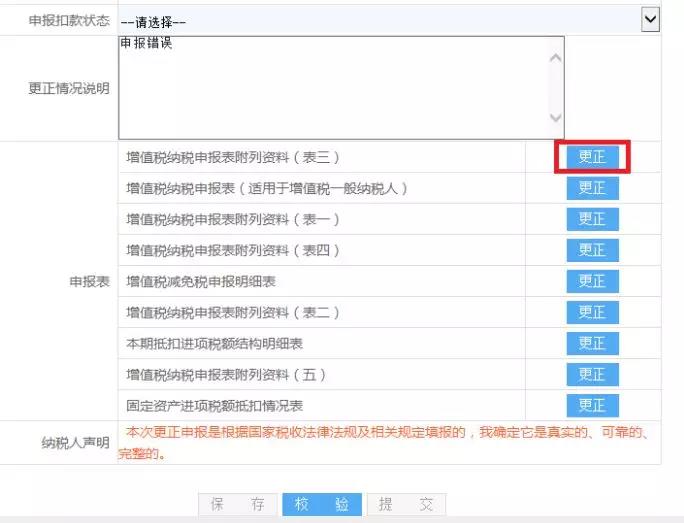Select text 增值税纳税申报表附列资料（表二）
684x523 pixels.
233,313
